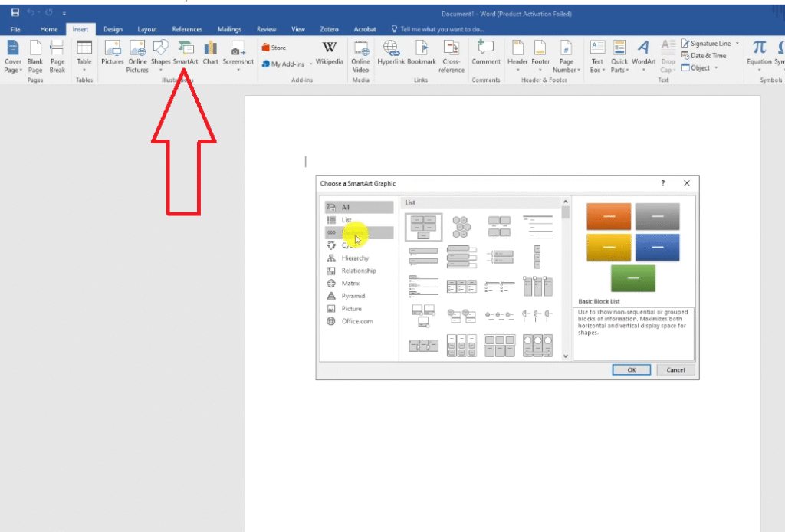
Task: Insert an Online Video
Action: (360, 55)
